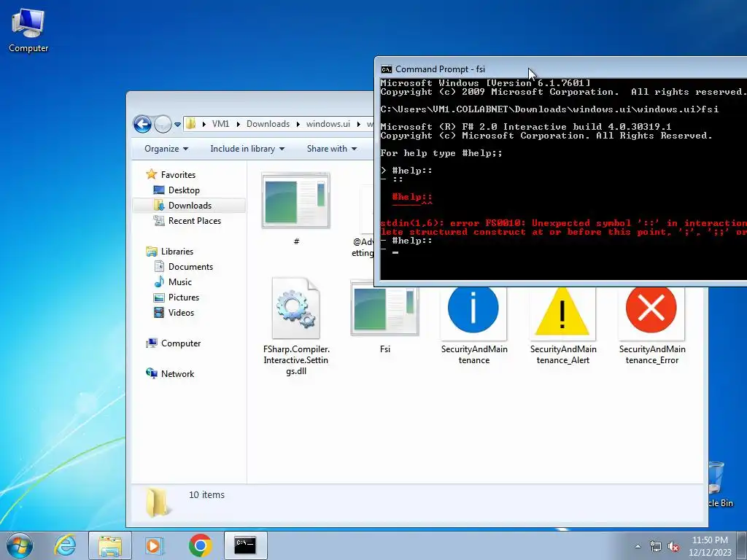Select windows.ui in the address breadcrumb

[328, 124]
